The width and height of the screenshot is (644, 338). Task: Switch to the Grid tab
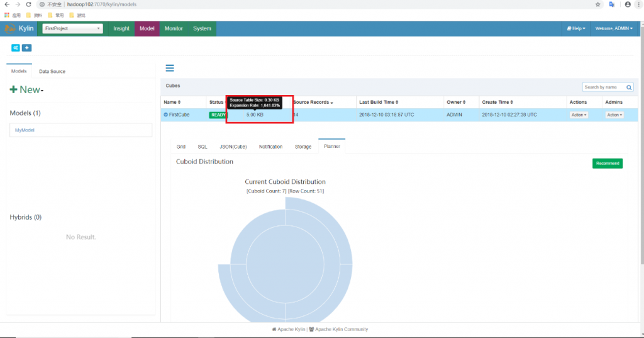pyautogui.click(x=180, y=147)
